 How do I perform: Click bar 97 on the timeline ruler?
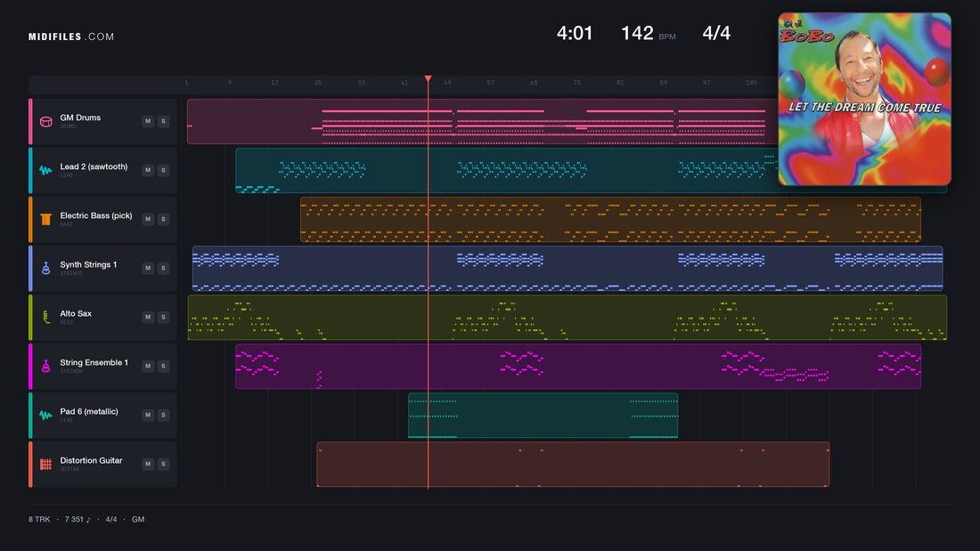(x=706, y=83)
